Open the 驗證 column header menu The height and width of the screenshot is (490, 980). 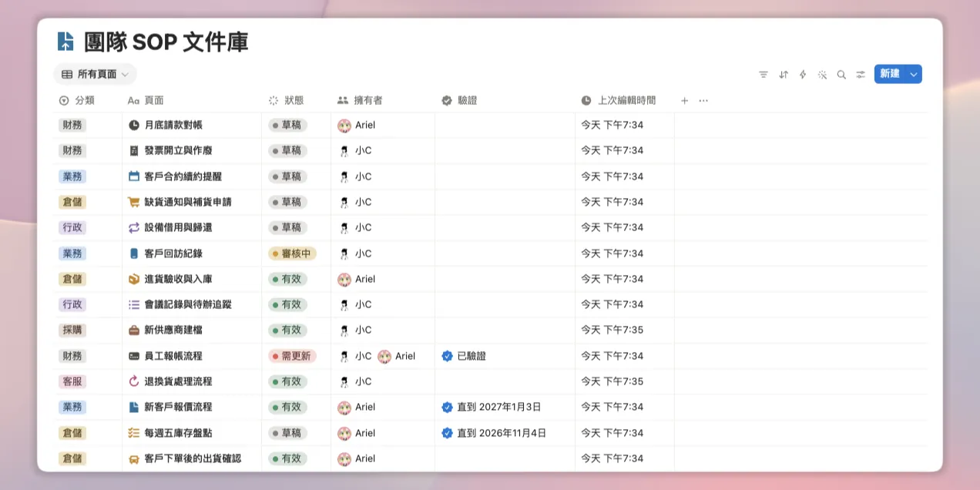[x=459, y=100]
